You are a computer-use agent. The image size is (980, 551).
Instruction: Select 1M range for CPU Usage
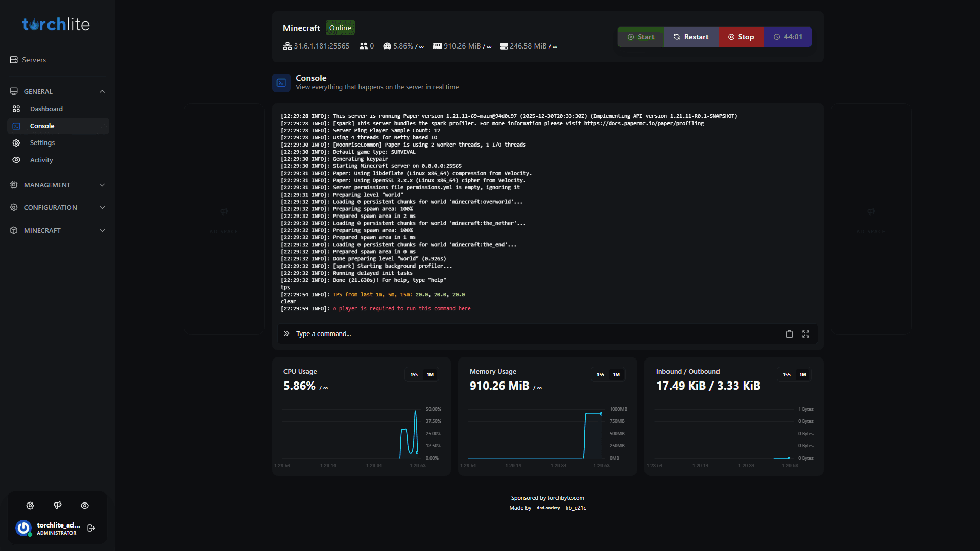pyautogui.click(x=431, y=375)
